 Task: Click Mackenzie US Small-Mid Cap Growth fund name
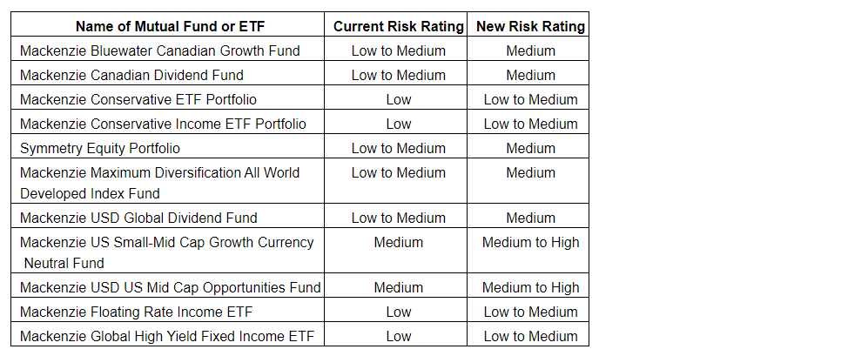point(166,242)
